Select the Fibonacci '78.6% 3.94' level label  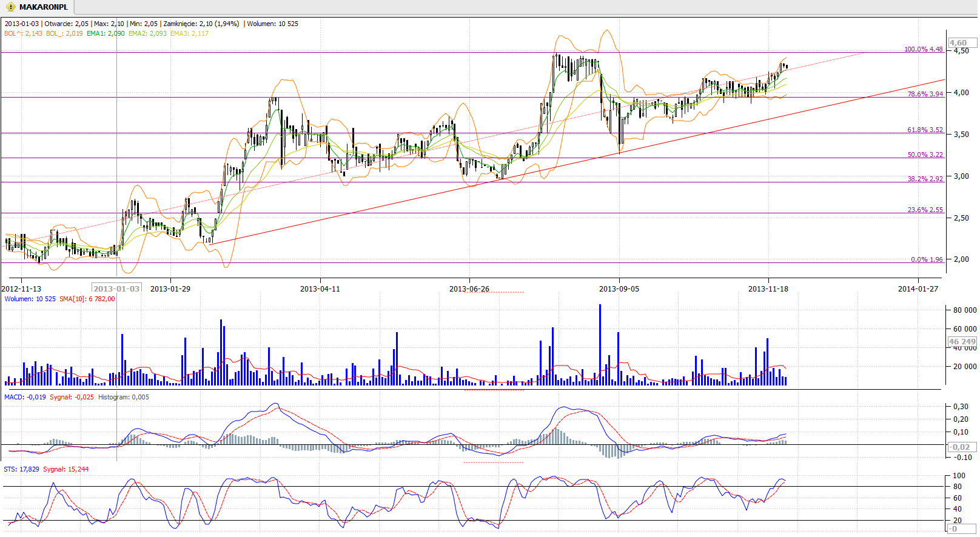(x=925, y=95)
